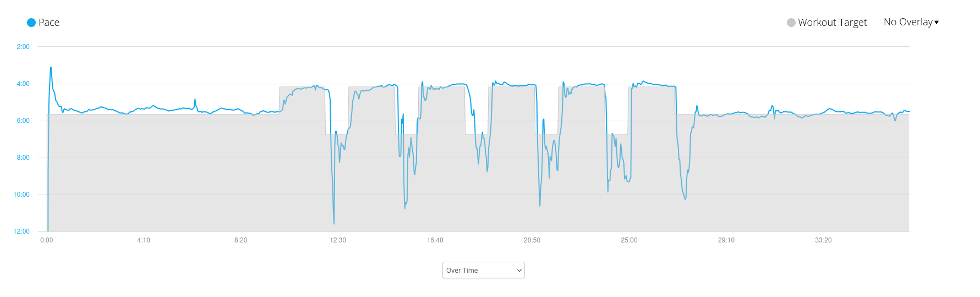The width and height of the screenshot is (980, 297).
Task: Click the 6:00 pace axis label
Action: 23,121
